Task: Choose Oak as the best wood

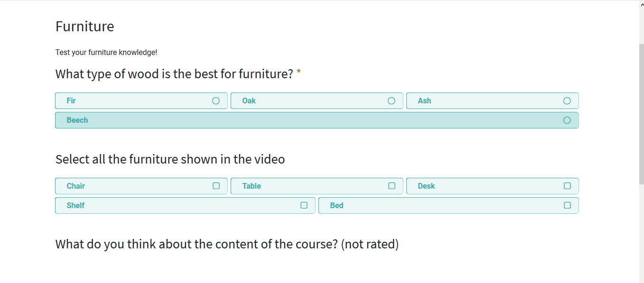Action: click(x=392, y=101)
